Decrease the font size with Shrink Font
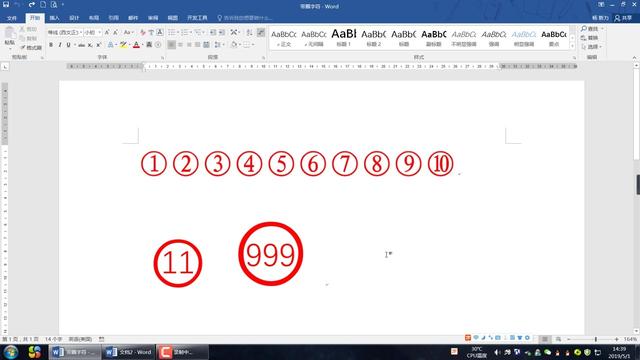 [x=116, y=32]
